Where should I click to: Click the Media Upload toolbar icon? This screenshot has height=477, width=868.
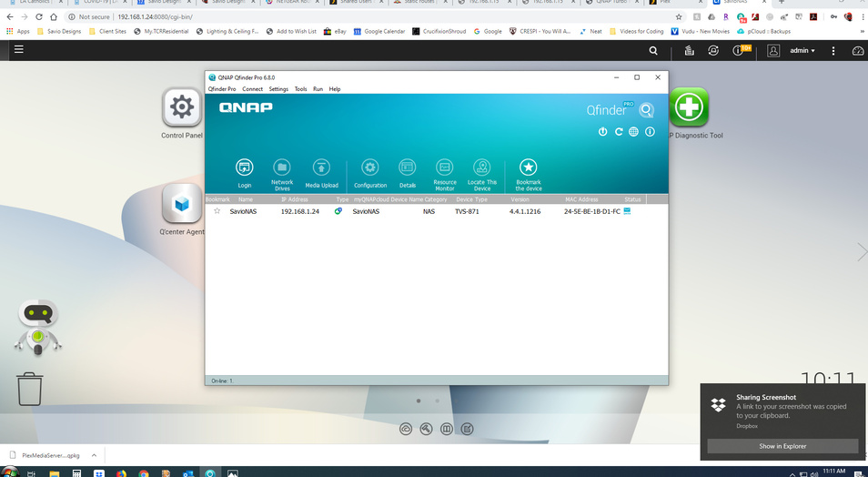pyautogui.click(x=321, y=167)
